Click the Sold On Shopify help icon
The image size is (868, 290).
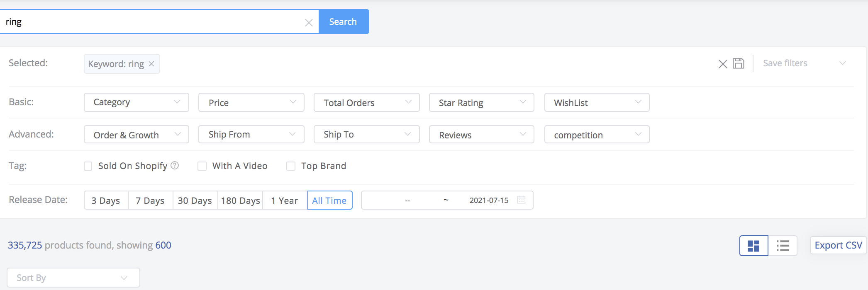tap(175, 166)
